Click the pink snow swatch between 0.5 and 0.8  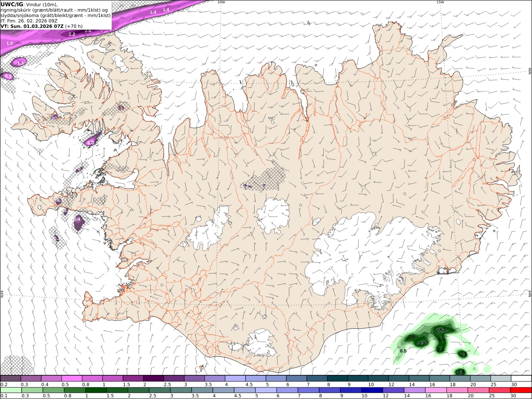pyautogui.click(x=71, y=378)
